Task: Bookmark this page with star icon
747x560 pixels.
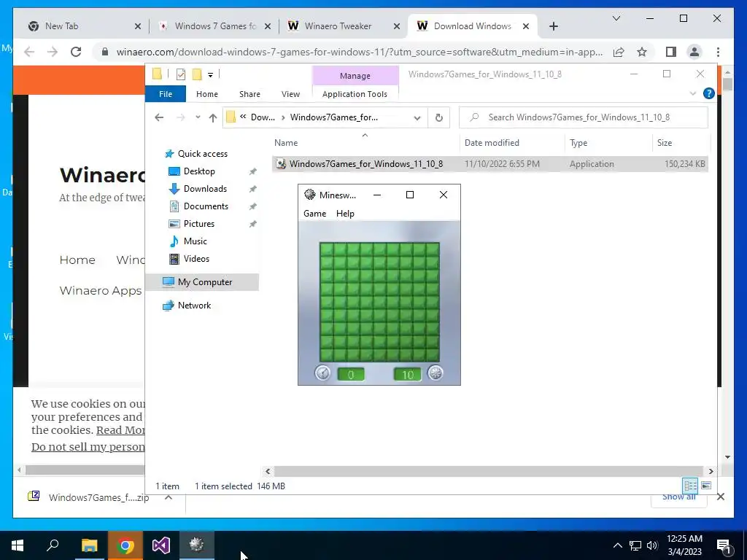Action: [x=642, y=52]
